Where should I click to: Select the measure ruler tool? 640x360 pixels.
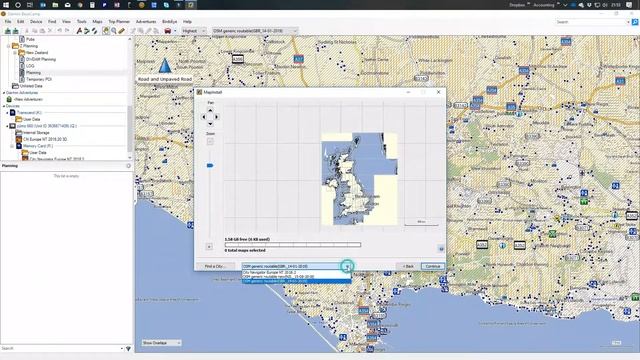(122, 31)
